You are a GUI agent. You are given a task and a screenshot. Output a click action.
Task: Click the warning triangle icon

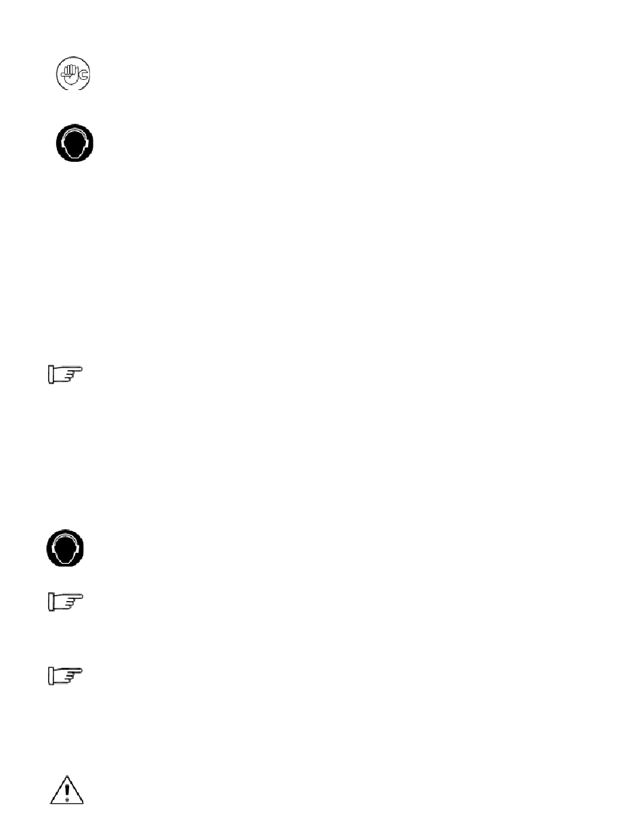point(66,787)
